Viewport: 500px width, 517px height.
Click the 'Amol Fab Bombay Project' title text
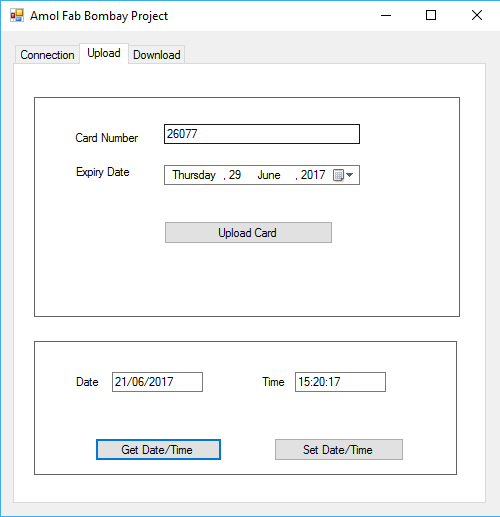[99, 16]
